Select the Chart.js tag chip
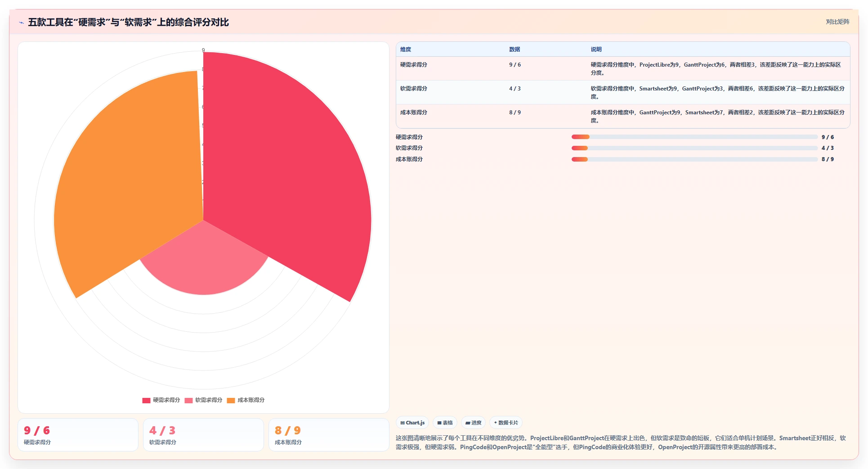 [x=412, y=423]
